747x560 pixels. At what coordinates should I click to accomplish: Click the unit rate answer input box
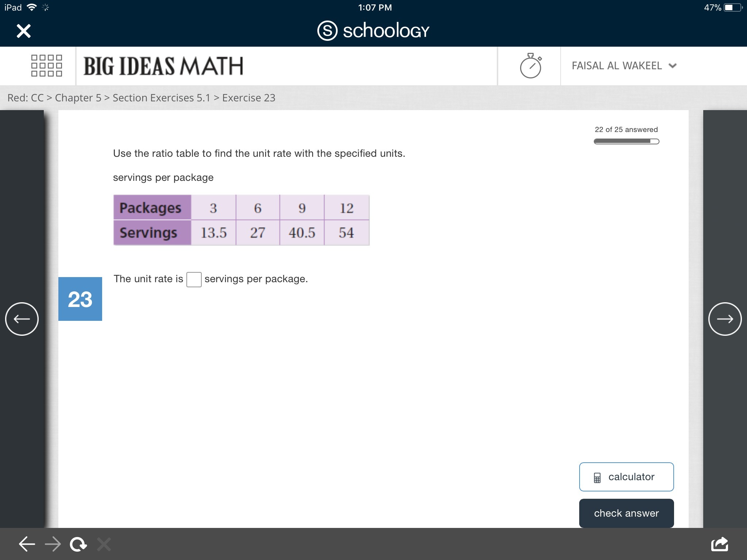[194, 280]
